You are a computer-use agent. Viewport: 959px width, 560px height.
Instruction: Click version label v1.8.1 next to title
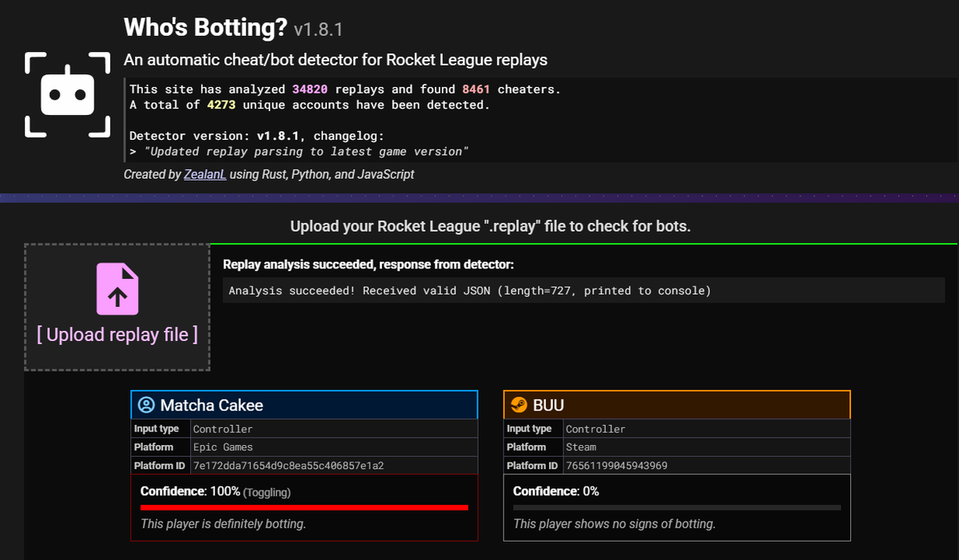[318, 30]
